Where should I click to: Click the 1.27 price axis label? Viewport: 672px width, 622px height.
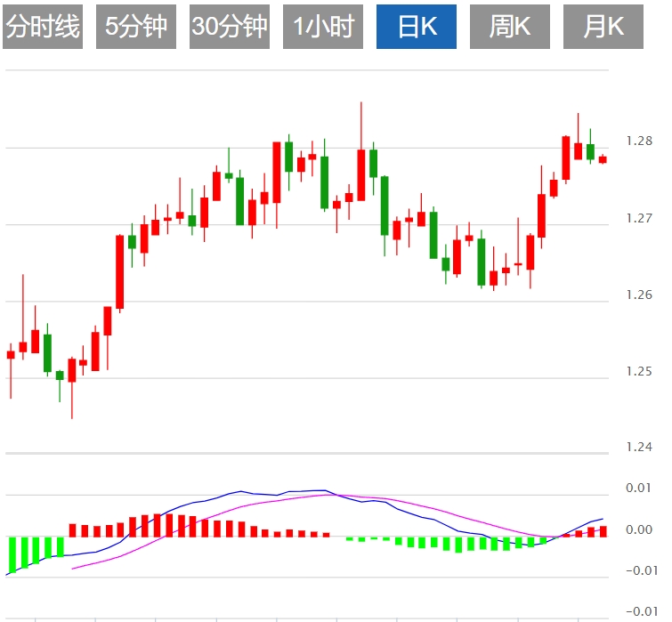point(639,219)
